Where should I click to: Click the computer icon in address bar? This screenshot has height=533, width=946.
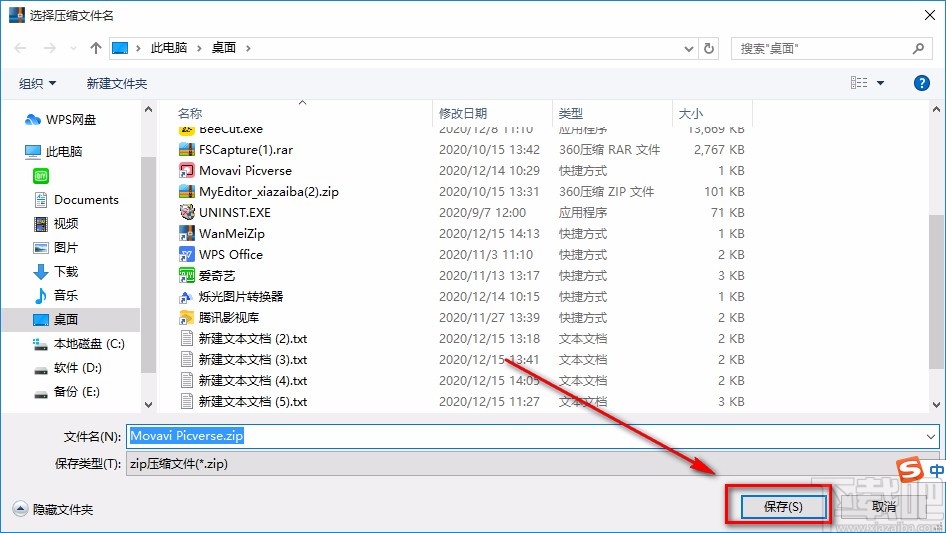coord(120,48)
